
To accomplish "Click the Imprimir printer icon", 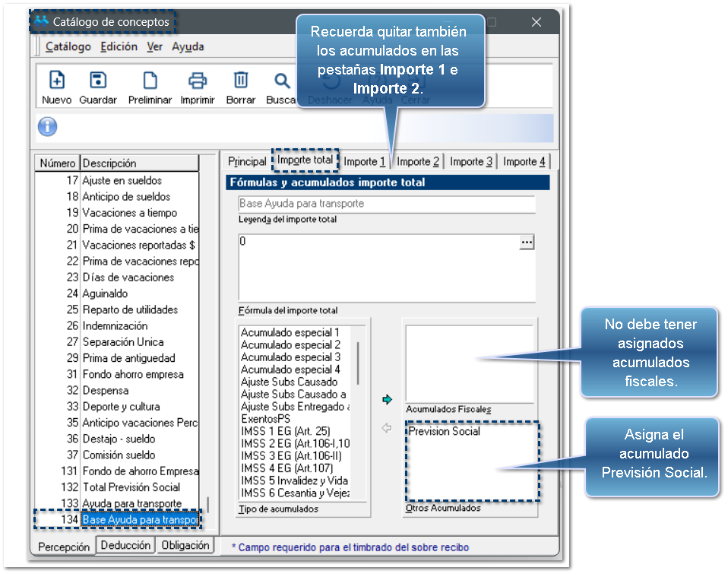I will (x=198, y=81).
